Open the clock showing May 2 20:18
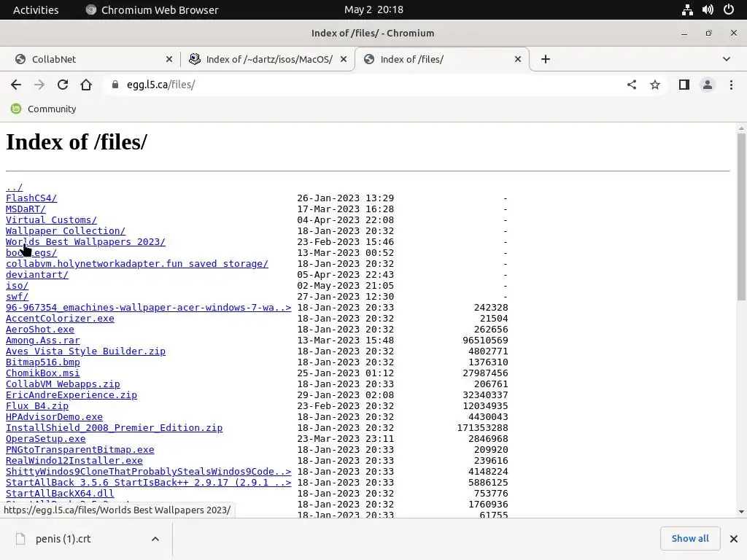Image resolution: width=747 pixels, height=560 pixels. 373,9
